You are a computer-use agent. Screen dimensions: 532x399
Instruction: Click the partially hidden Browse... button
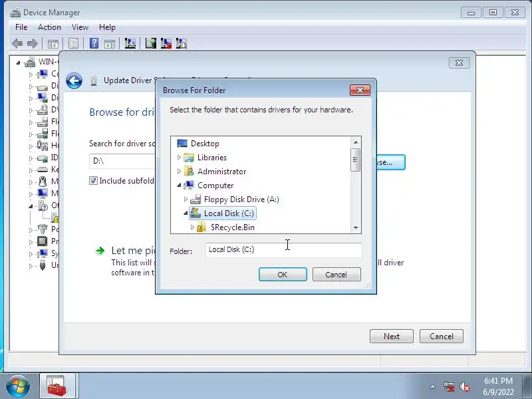[391, 162]
